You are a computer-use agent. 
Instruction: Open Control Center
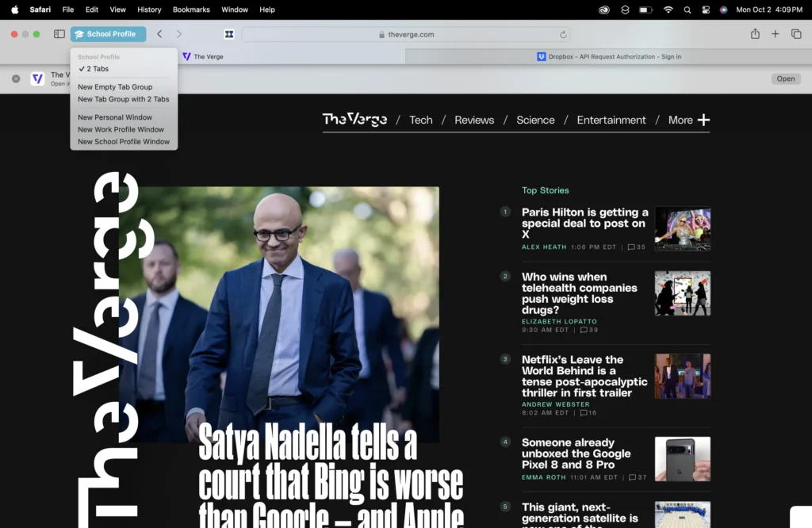705,10
